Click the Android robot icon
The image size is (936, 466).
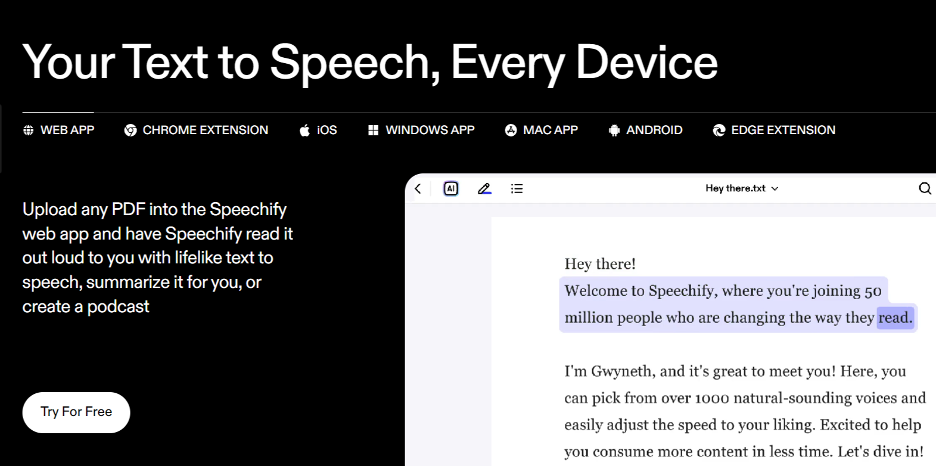[x=614, y=131]
